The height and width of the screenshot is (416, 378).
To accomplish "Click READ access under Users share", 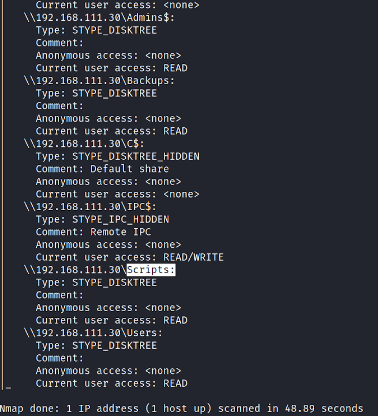I will click(175, 383).
